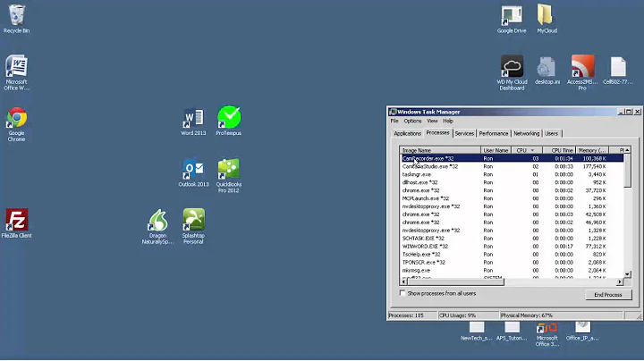Sort by the User Name column header
Image resolution: width=644 pixels, height=361 pixels.
click(x=496, y=150)
